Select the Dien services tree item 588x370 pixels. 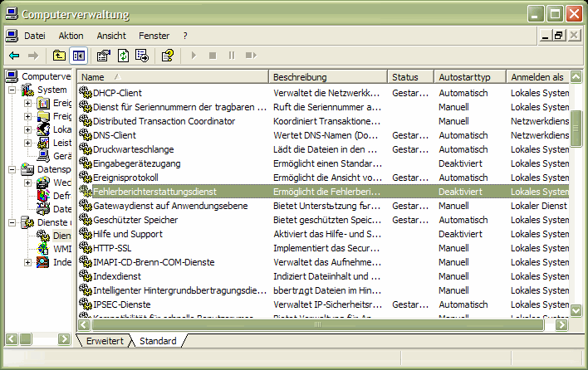(x=54, y=236)
